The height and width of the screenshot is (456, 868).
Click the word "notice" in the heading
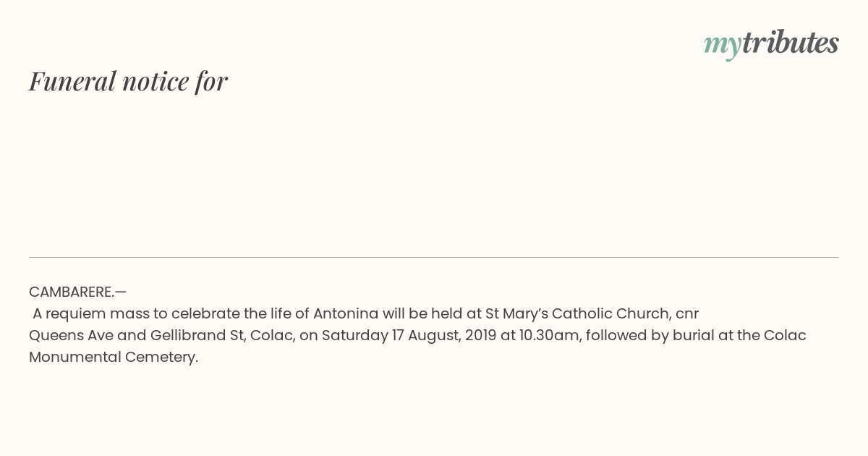pyautogui.click(x=156, y=81)
